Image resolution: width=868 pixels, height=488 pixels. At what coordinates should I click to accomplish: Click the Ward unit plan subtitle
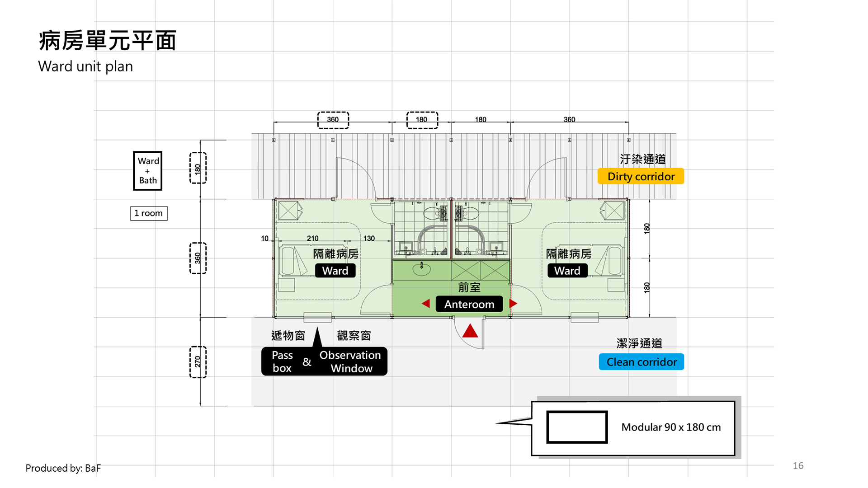click(x=85, y=66)
